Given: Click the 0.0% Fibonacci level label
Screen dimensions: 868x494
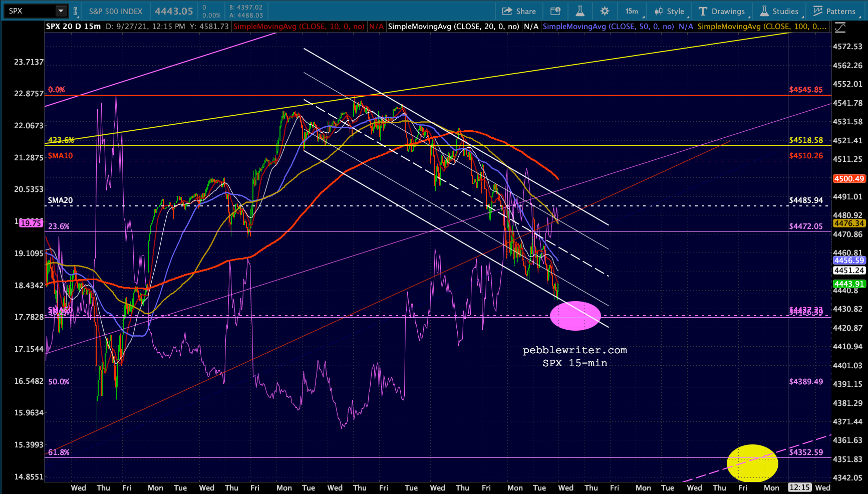Looking at the screenshot, I should 57,90.
